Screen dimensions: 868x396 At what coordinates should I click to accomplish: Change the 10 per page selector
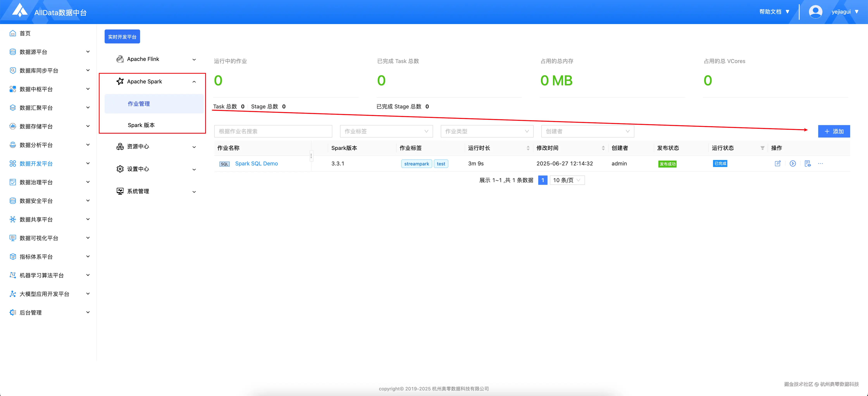[567, 180]
